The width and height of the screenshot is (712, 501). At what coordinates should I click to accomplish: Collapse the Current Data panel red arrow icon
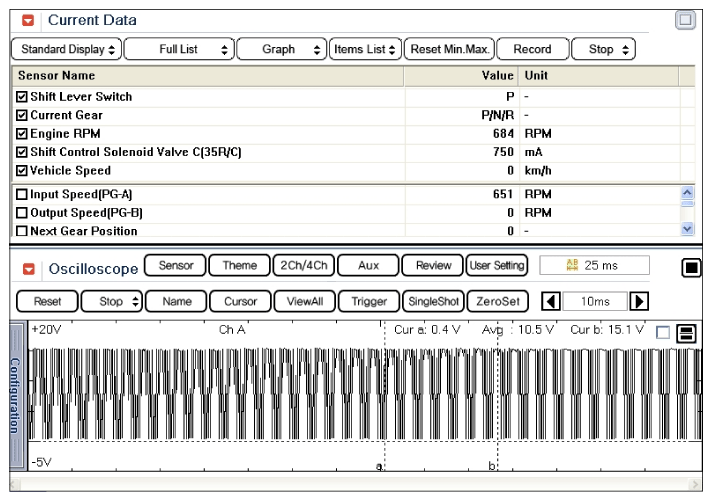point(28,20)
